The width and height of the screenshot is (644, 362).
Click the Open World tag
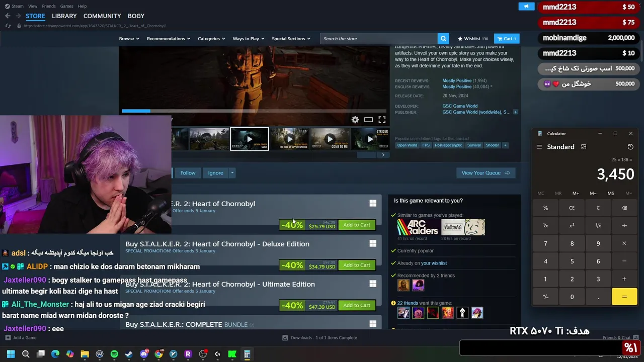[x=407, y=145]
